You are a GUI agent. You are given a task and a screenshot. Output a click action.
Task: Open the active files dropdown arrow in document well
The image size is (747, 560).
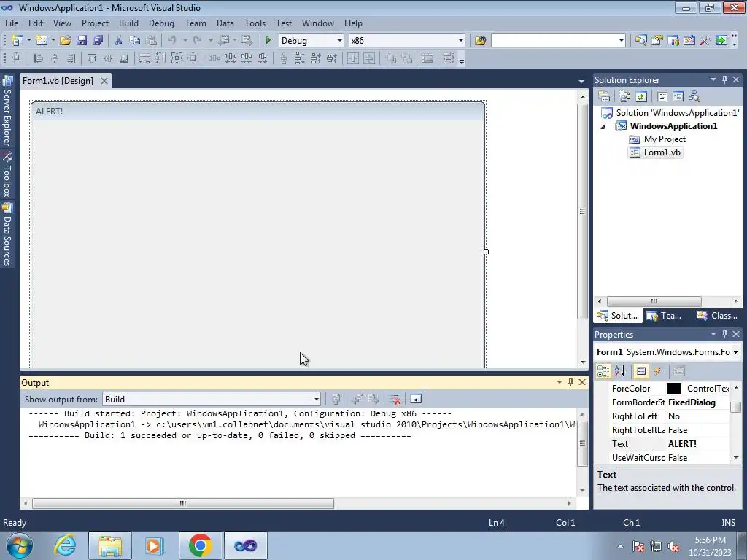pos(581,82)
